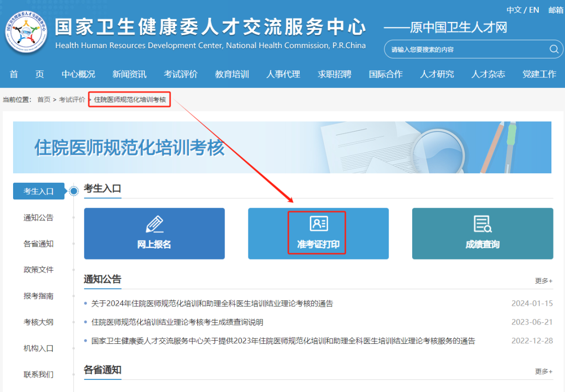Open the 新闻资讯 navigation menu
The image size is (565, 392).
(129, 74)
